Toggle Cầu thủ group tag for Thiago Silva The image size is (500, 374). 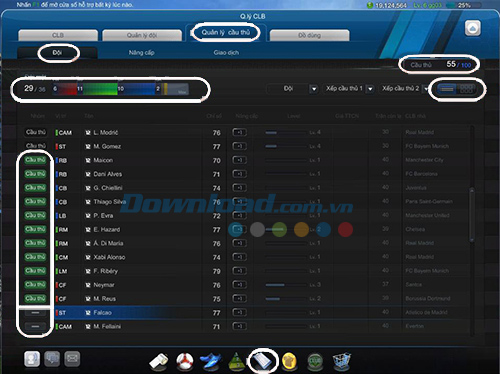pyautogui.click(x=35, y=202)
